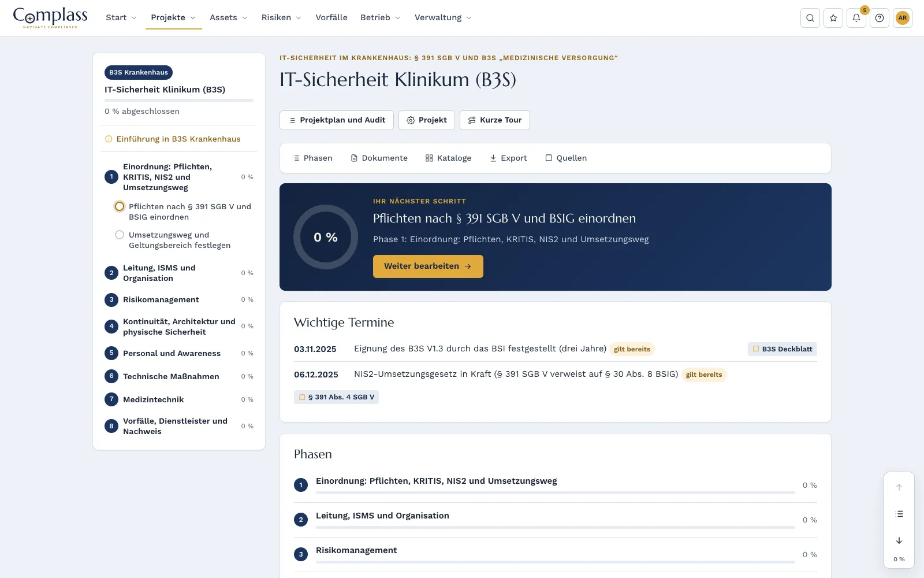Screen dimensions: 924x578
Task: Jump up with the floating up arrow
Action: (899, 487)
